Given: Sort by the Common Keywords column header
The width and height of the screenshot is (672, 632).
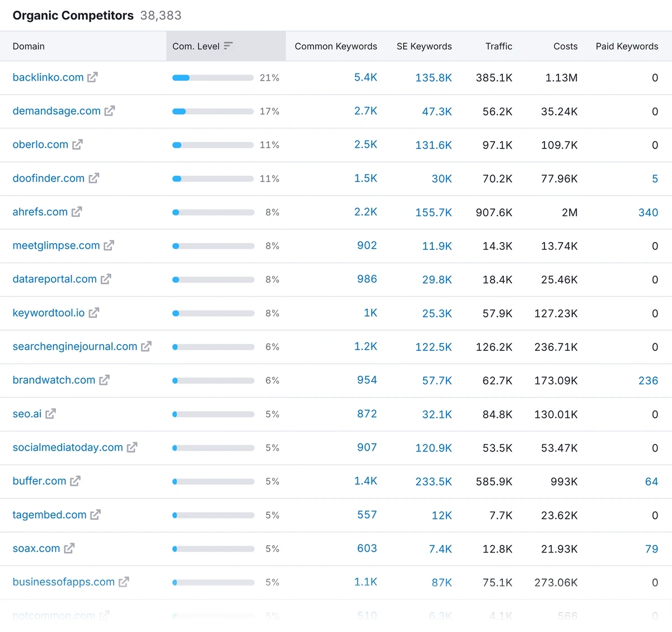Looking at the screenshot, I should (x=335, y=46).
